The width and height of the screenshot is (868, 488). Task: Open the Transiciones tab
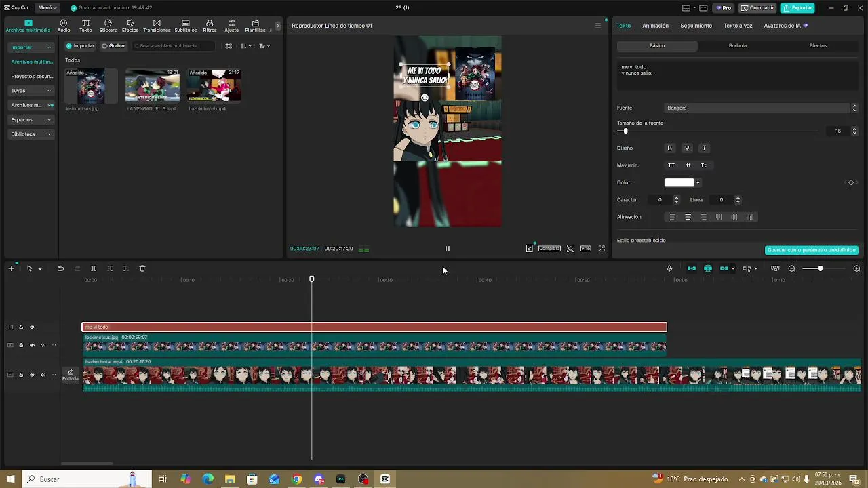click(x=157, y=26)
